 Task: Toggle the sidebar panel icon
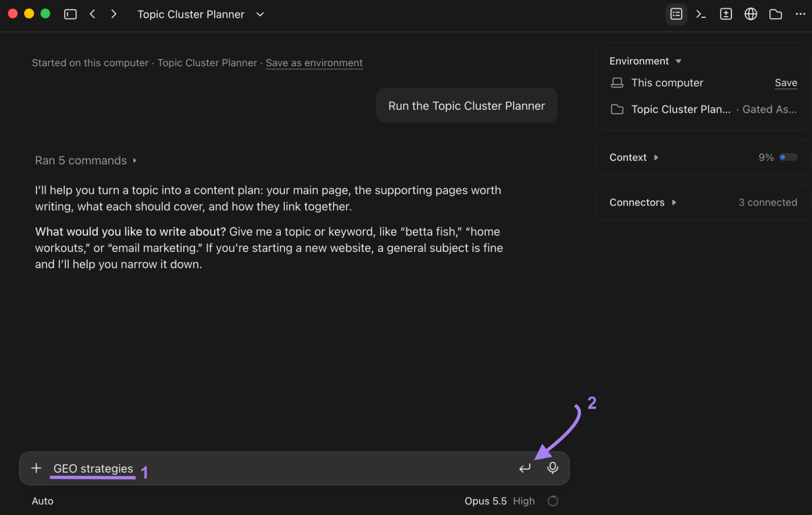70,14
